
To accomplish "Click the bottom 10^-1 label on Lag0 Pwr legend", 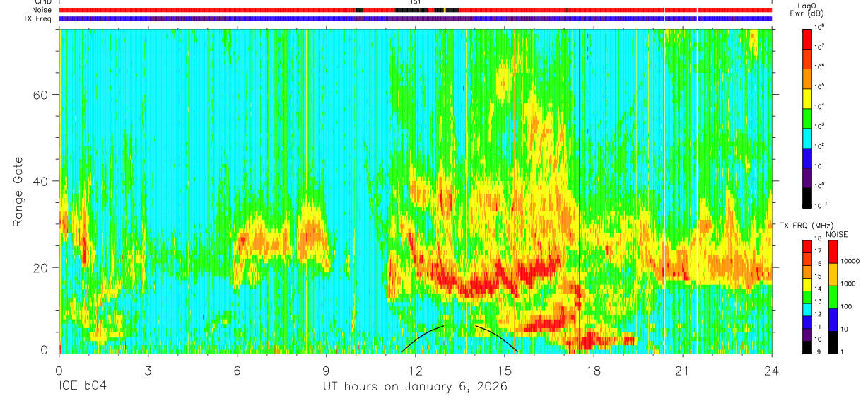I will [821, 206].
